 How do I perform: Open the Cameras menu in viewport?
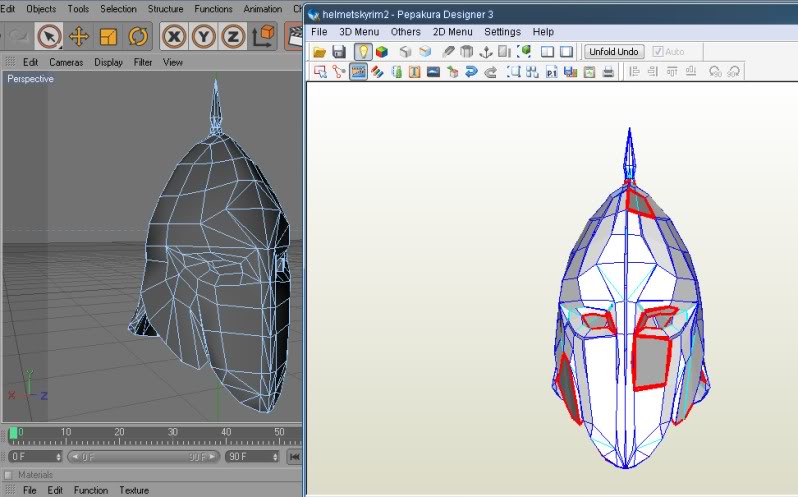tap(66, 62)
